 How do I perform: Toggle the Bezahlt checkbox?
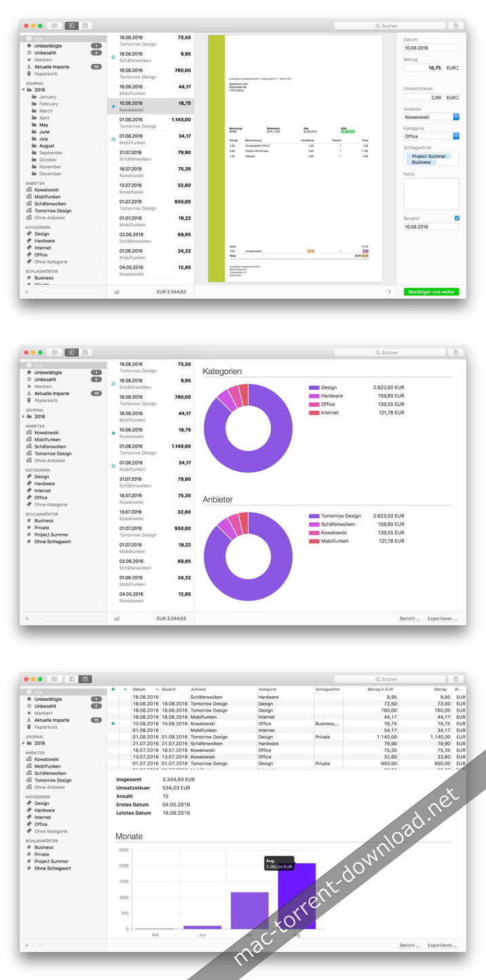pyautogui.click(x=457, y=218)
